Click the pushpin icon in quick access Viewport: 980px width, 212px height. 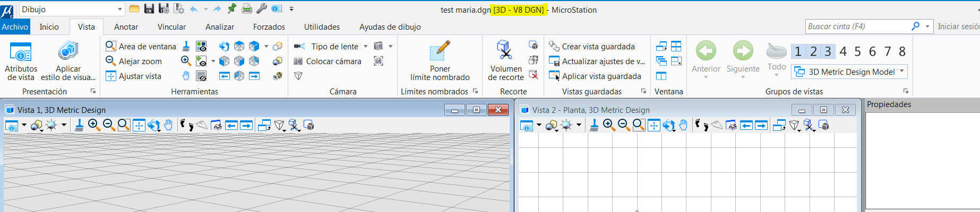(232, 8)
